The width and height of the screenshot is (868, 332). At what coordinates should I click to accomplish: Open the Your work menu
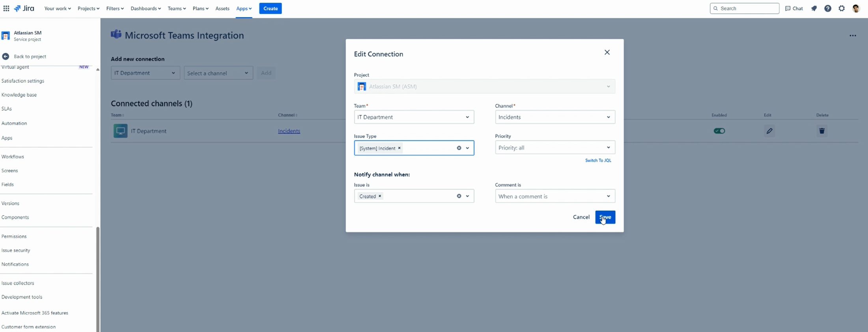click(x=58, y=8)
